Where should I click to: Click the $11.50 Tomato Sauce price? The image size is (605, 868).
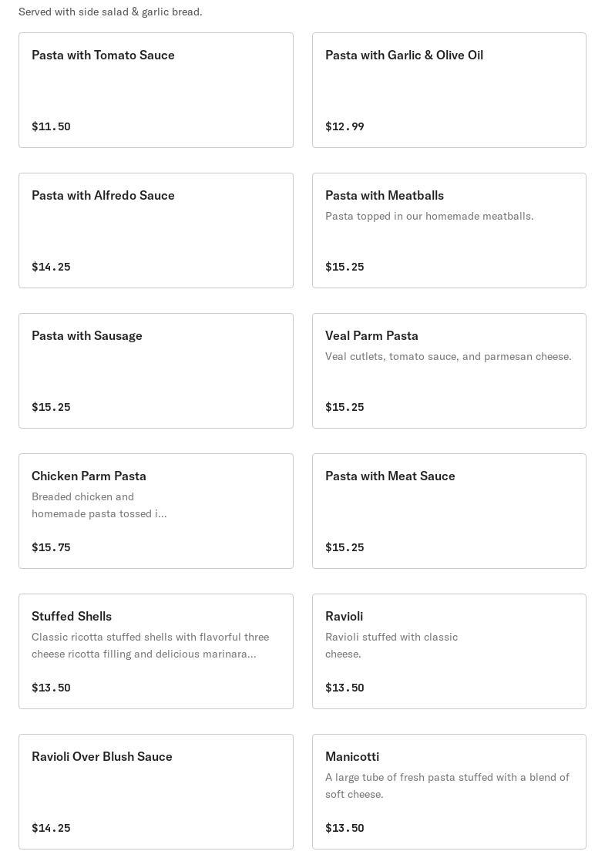pyautogui.click(x=51, y=126)
